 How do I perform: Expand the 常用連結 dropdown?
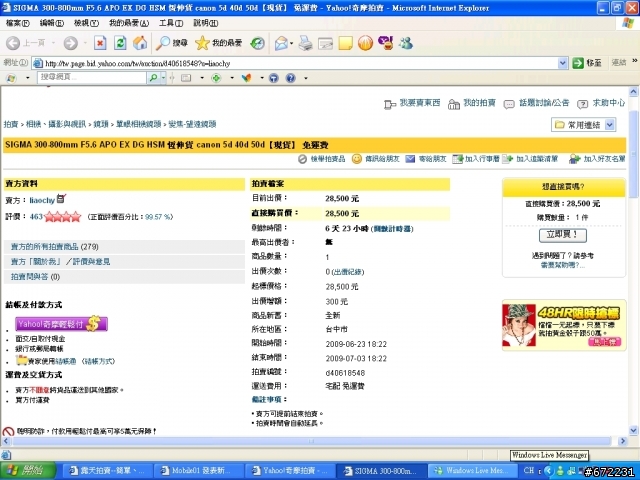609,125
